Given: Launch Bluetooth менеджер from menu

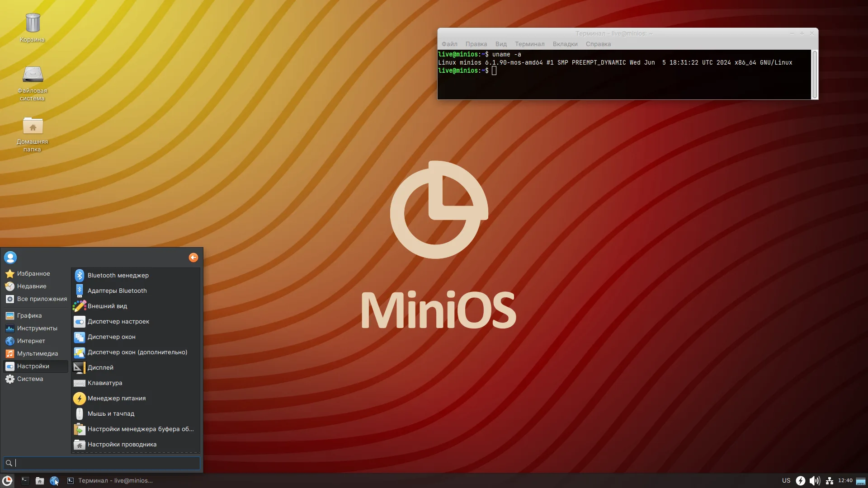Looking at the screenshot, I should click(x=118, y=275).
